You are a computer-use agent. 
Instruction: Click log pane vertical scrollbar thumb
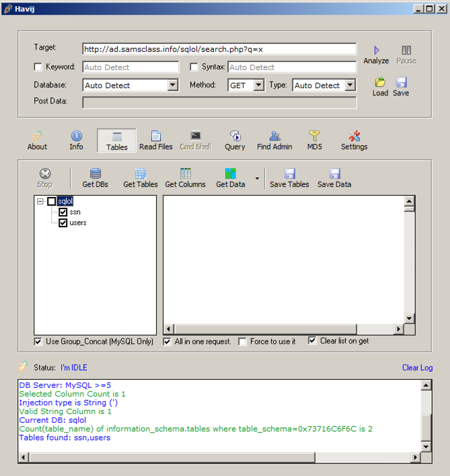pyautogui.click(x=426, y=428)
